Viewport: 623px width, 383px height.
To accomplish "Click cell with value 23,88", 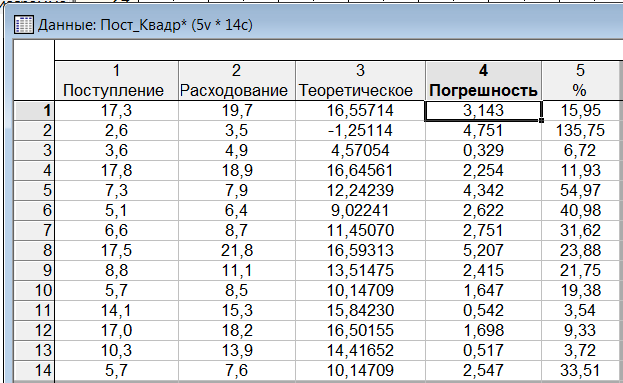I will click(580, 251).
